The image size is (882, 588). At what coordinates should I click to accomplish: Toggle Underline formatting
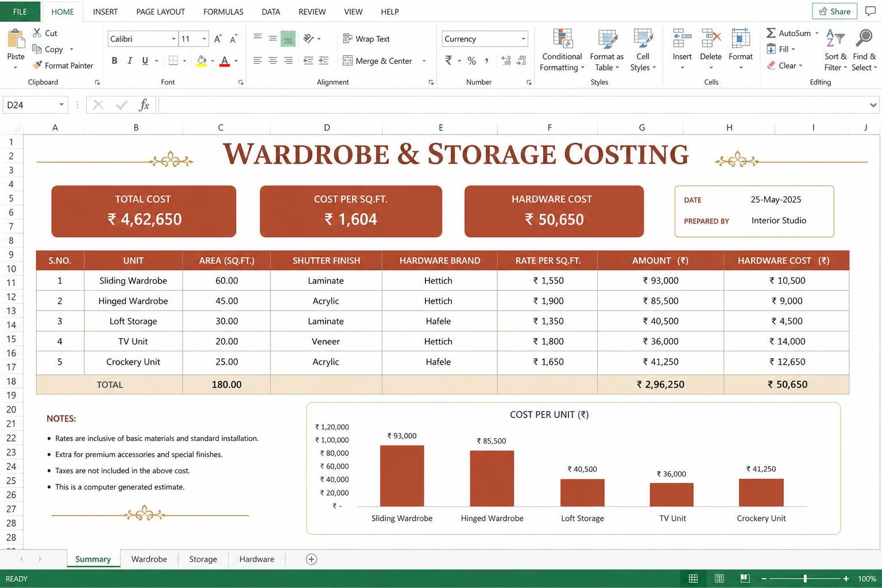[145, 61]
